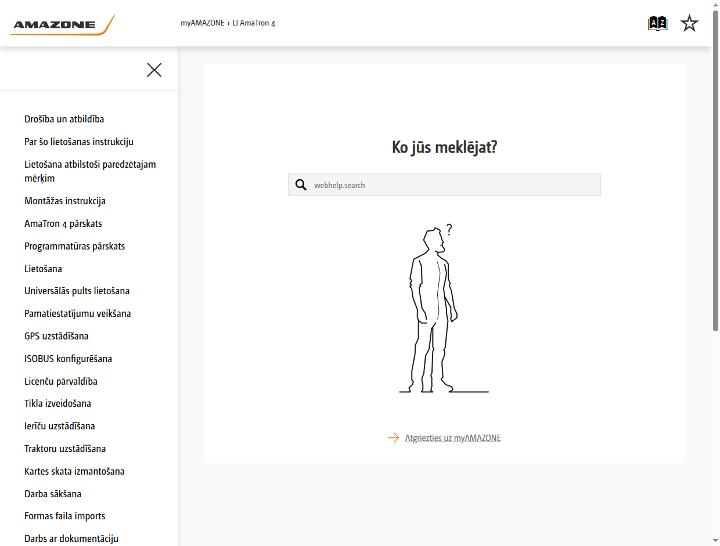The width and height of the screenshot is (720, 546).
Task: Open the A-Z glossary book icon
Action: (x=657, y=23)
